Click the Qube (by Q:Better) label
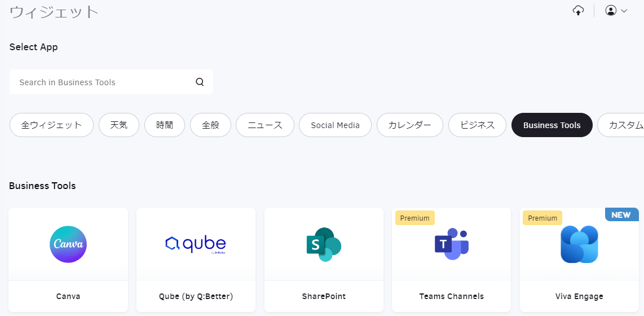 (196, 296)
